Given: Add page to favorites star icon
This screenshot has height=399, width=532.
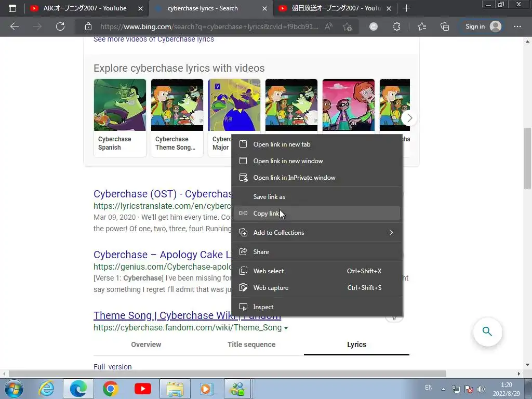Looking at the screenshot, I should pos(347,26).
